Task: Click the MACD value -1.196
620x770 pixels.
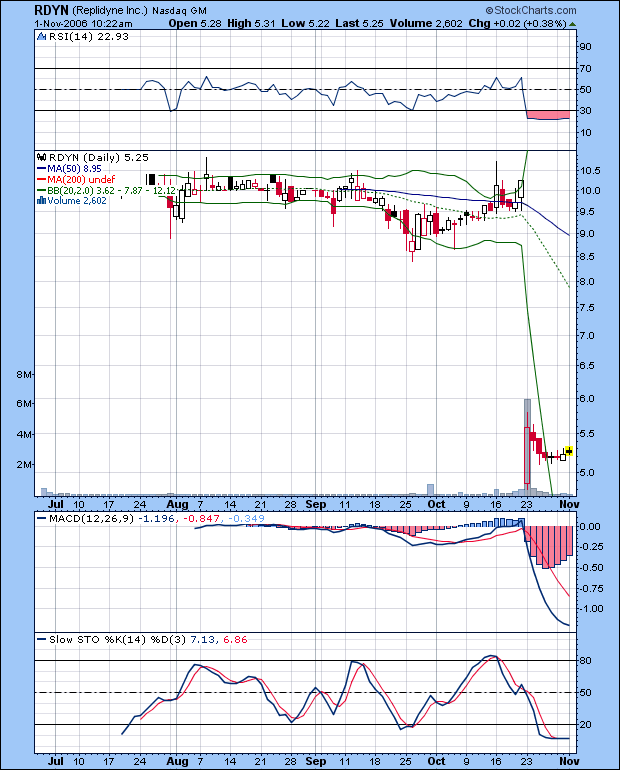Action: pyautogui.click(x=156, y=519)
